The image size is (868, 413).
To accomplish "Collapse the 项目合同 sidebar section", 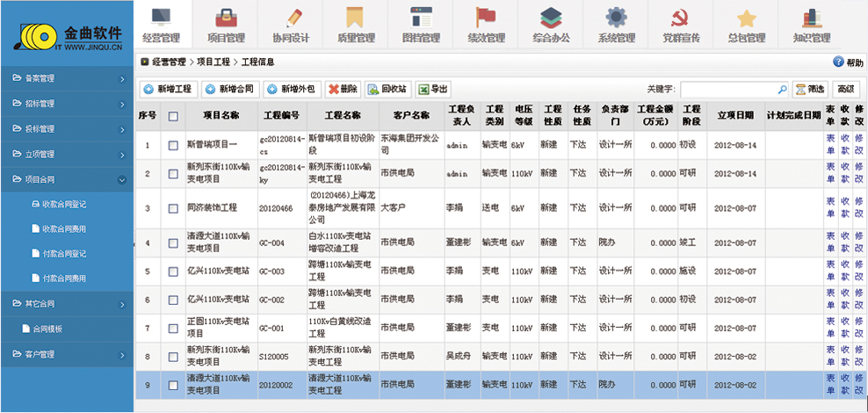I will tap(67, 180).
